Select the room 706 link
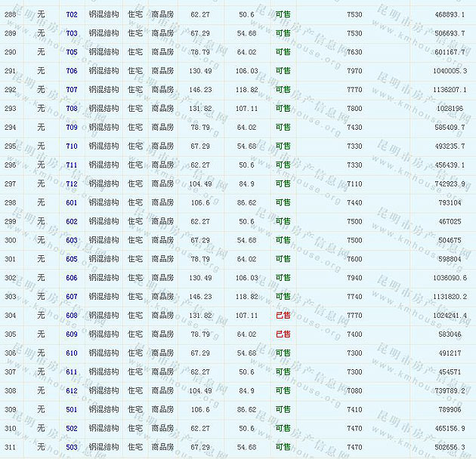The image size is (476, 459). (x=72, y=71)
